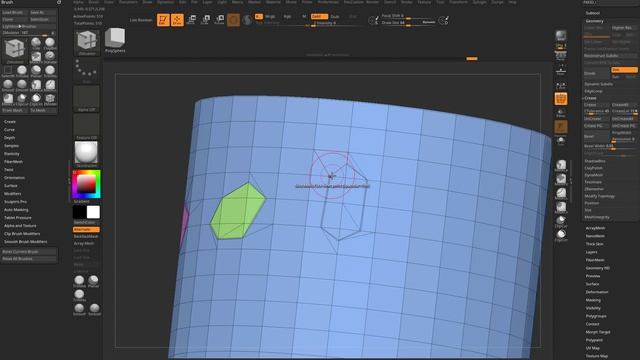Choose the Clay brush icon
This screenshot has width=640, height=360.
tap(36, 43)
